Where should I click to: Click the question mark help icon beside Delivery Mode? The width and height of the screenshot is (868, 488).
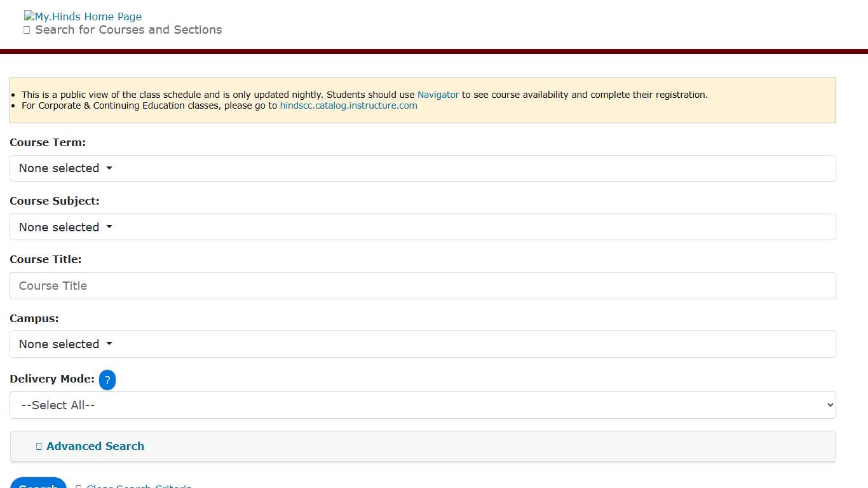point(107,380)
